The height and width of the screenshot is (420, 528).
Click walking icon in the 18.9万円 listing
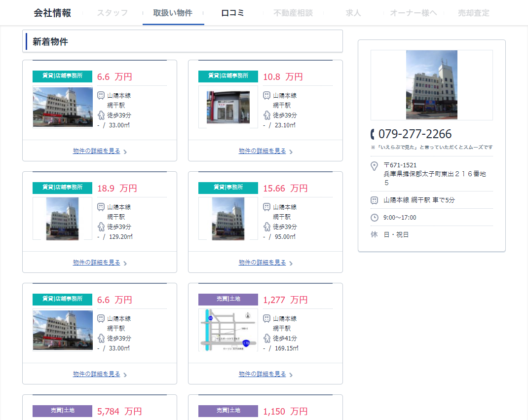point(101,227)
